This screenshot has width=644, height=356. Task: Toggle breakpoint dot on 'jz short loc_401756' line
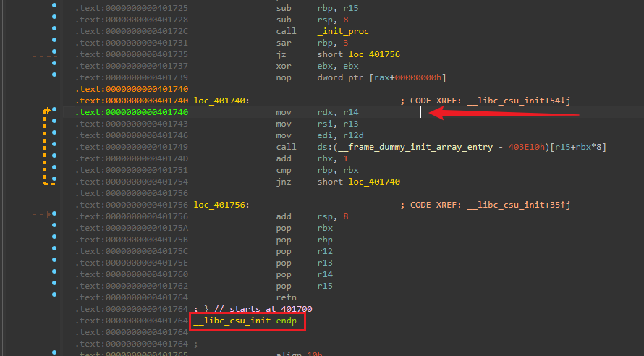pyautogui.click(x=54, y=51)
